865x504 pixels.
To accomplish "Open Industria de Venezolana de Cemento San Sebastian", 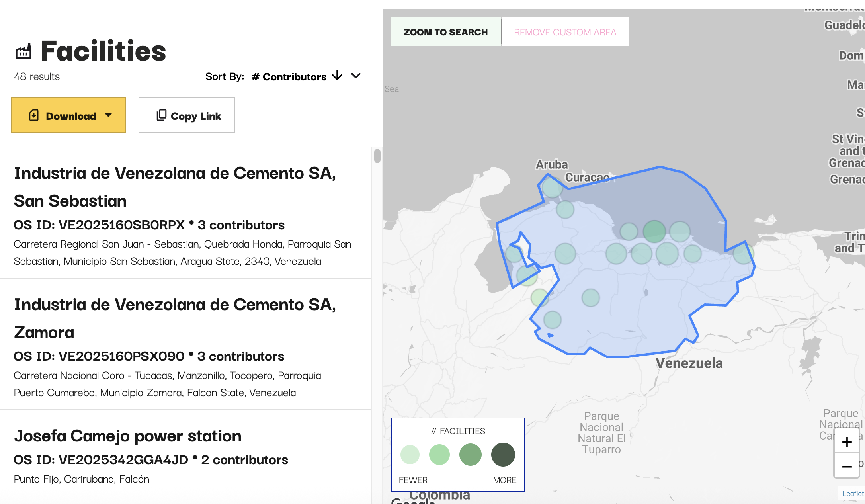I will [175, 187].
